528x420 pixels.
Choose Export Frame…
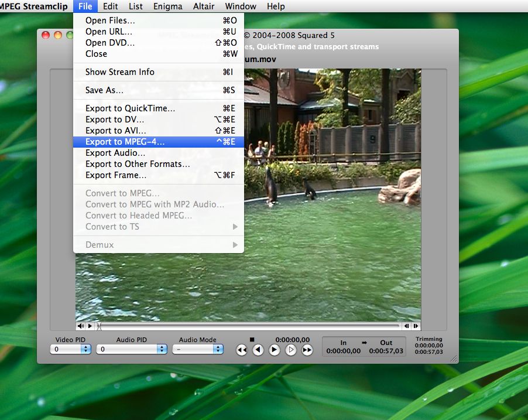click(158, 175)
